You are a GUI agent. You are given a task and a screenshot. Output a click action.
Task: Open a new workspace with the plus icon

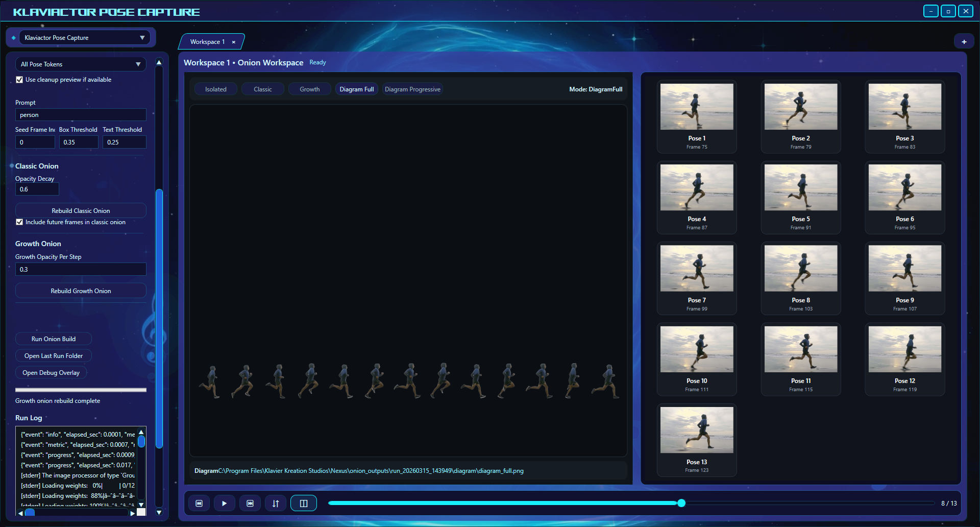[x=964, y=40]
